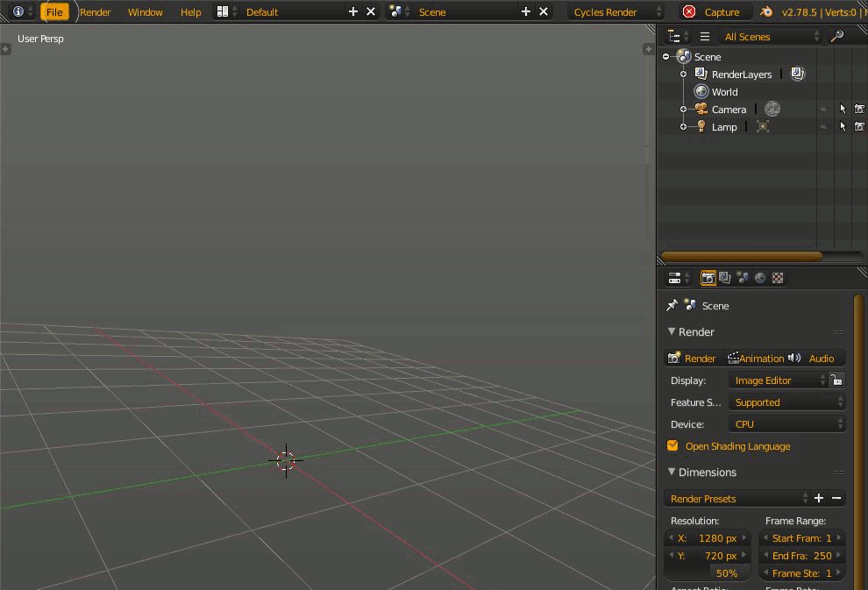Toggle Camera visibility eye in outliner
This screenshot has height=590, width=868.
point(823,109)
